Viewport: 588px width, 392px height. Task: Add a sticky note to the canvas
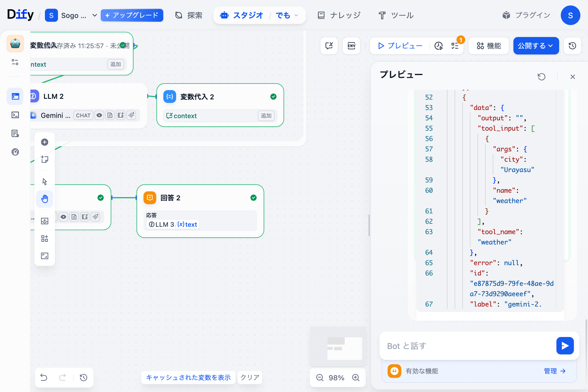coord(45,159)
